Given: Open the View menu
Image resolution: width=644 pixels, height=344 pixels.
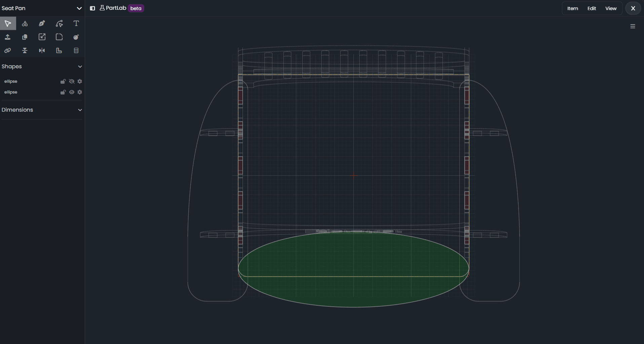Looking at the screenshot, I should click(611, 8).
